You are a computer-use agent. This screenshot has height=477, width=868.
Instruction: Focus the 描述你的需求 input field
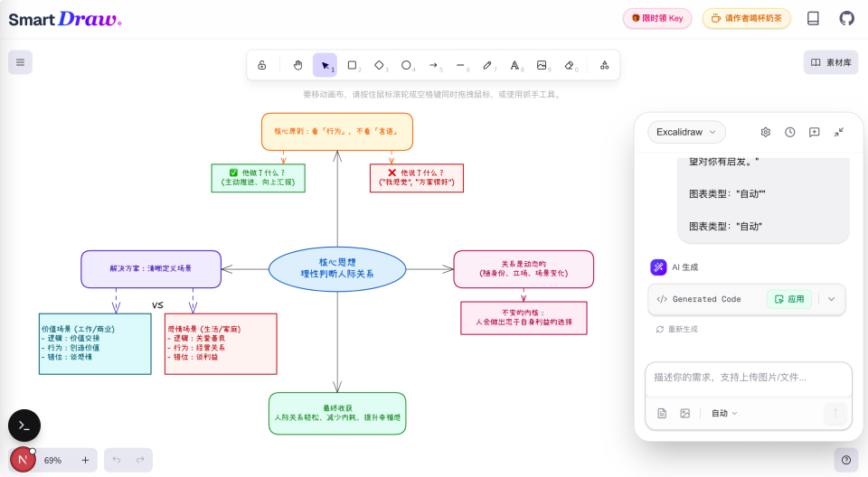coord(749,379)
